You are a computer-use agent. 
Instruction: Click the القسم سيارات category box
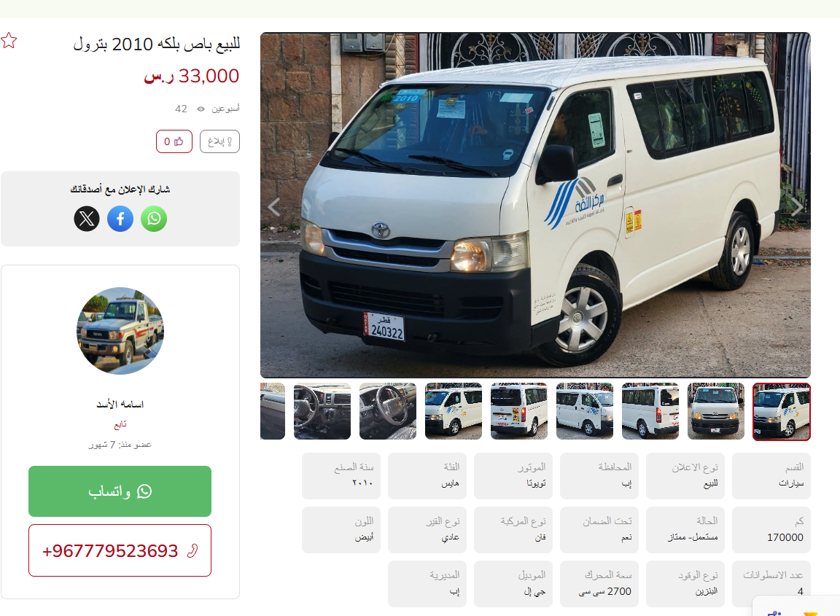coord(771,475)
